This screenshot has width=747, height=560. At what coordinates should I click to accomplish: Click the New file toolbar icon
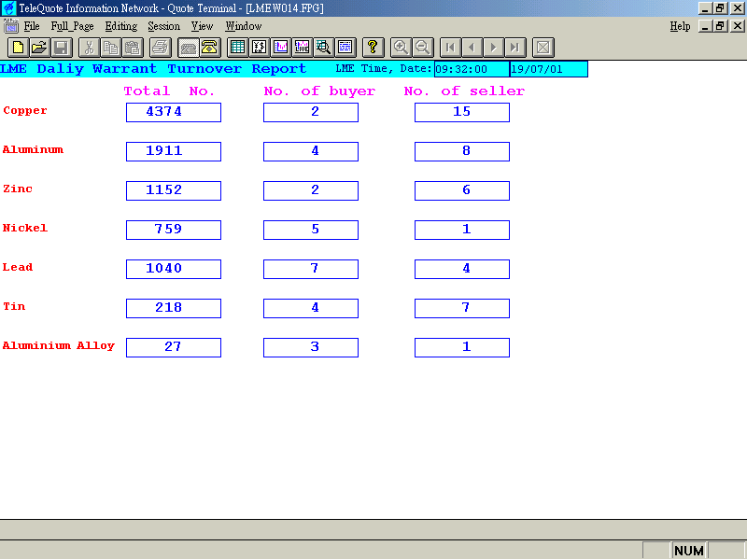[18, 48]
